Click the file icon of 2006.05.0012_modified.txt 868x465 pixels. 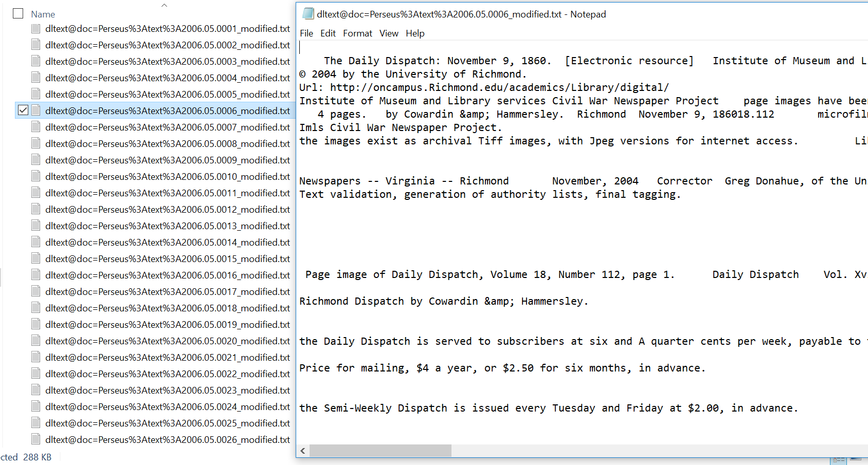tap(35, 209)
